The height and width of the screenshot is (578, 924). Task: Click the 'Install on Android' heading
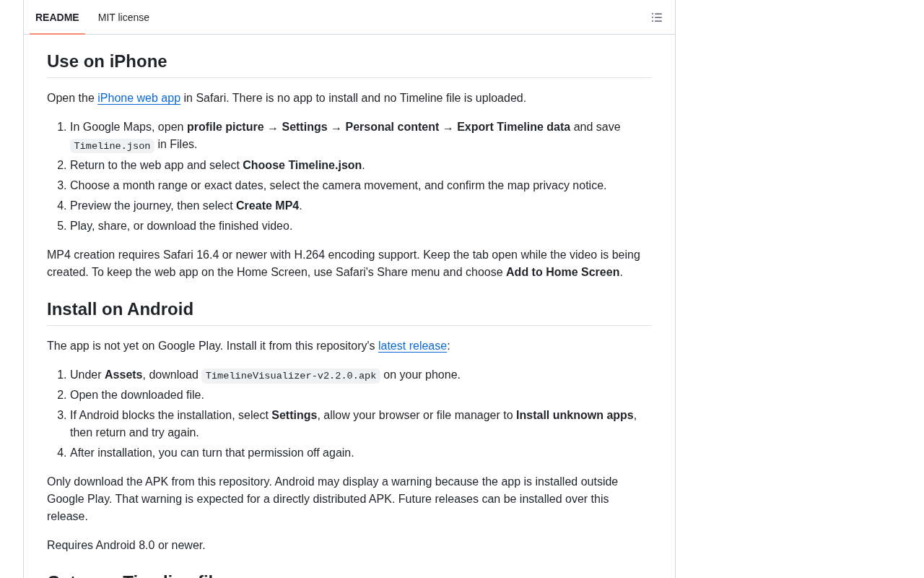[x=120, y=309]
